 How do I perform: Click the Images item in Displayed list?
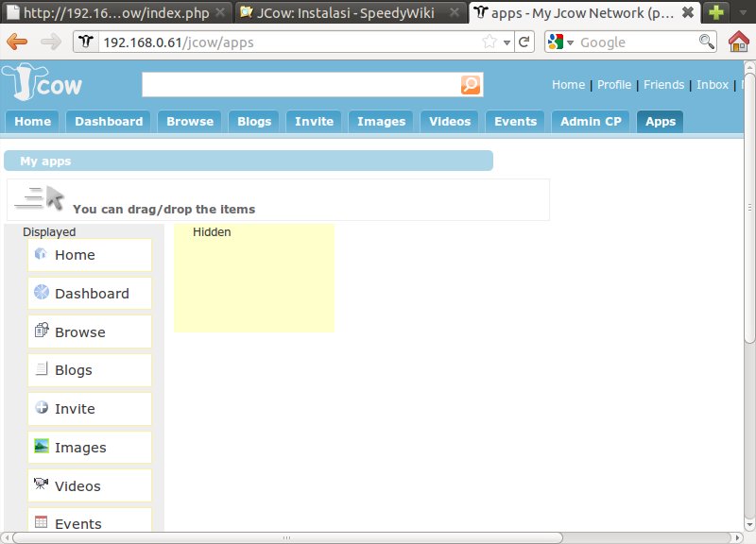click(90, 447)
